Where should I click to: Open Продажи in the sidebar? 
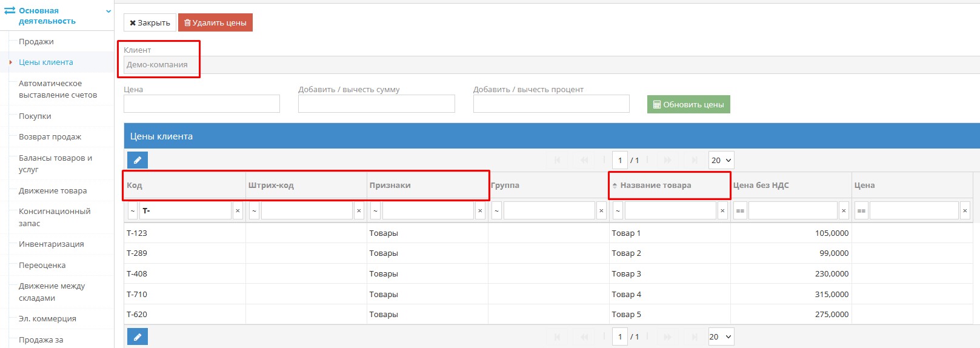coord(36,42)
